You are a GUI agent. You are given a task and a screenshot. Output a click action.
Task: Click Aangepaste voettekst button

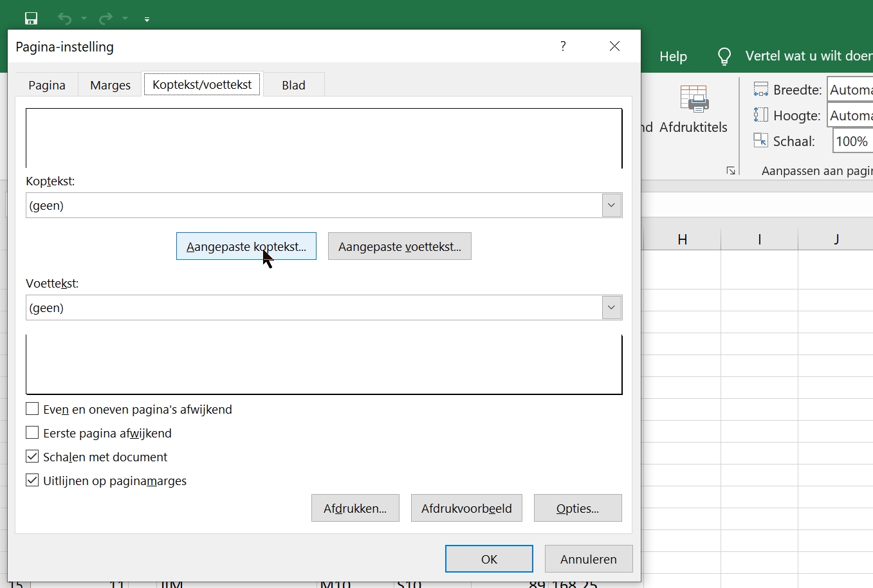400,246
